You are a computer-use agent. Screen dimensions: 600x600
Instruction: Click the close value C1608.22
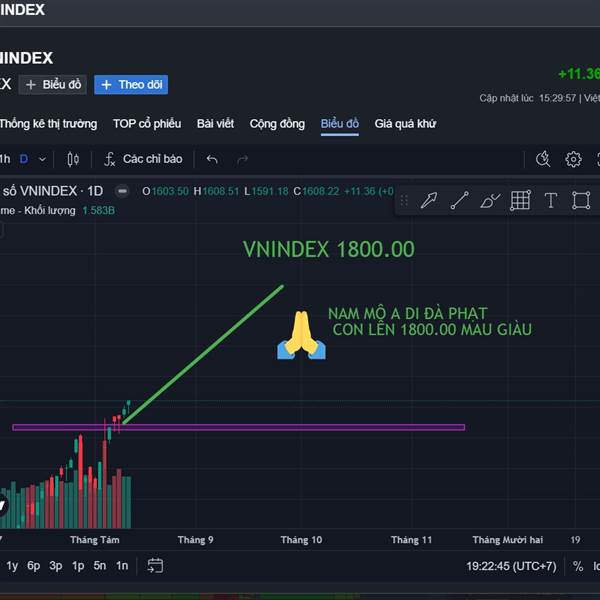(316, 191)
